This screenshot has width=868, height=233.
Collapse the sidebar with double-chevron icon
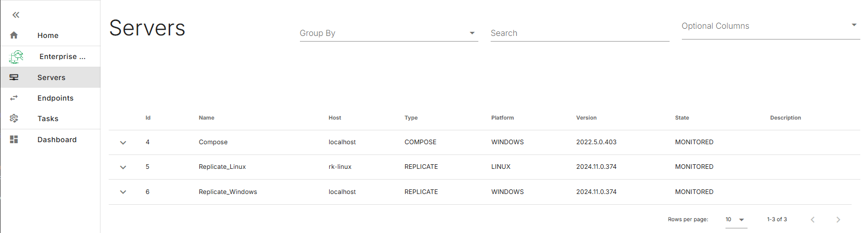(x=16, y=15)
